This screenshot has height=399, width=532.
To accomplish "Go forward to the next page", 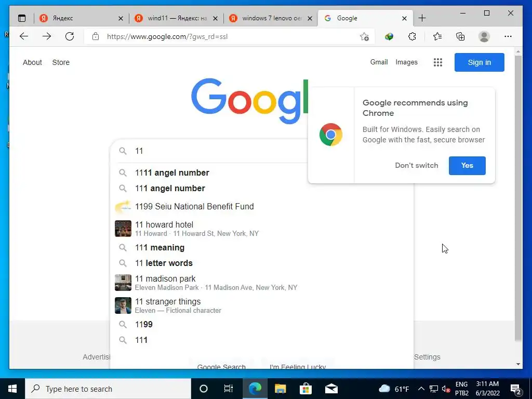I will click(47, 36).
